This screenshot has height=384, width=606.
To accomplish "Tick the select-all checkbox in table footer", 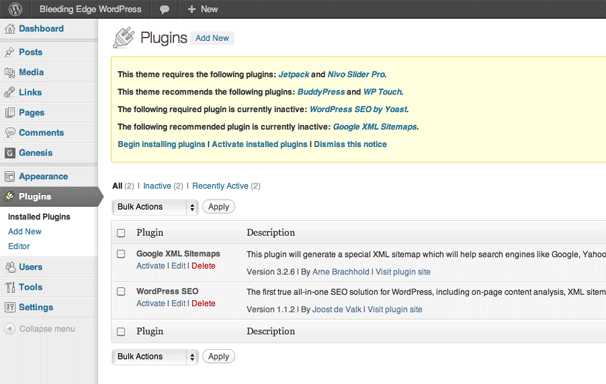I will click(x=121, y=331).
